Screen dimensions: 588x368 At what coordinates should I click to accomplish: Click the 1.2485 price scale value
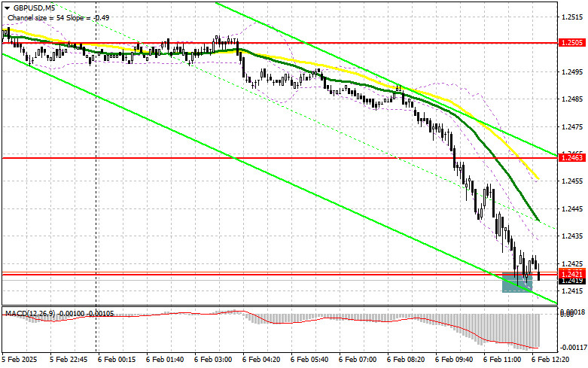[572, 99]
